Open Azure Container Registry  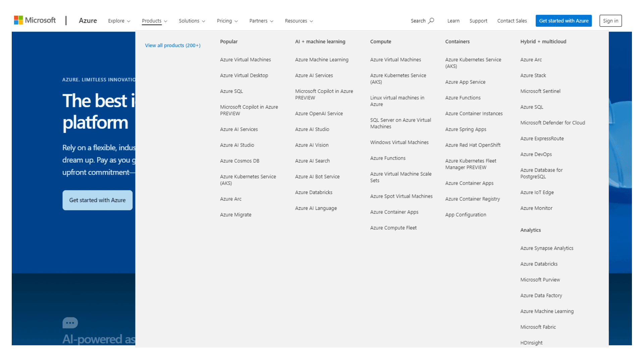click(472, 199)
